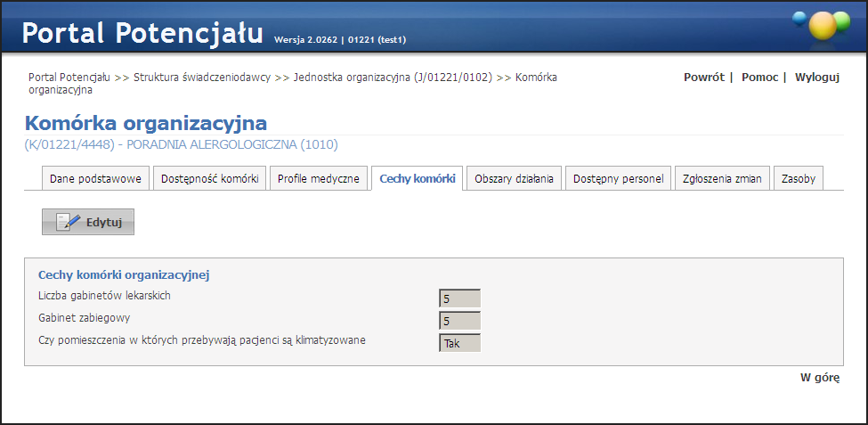Open the Zasoby tab

tap(798, 179)
